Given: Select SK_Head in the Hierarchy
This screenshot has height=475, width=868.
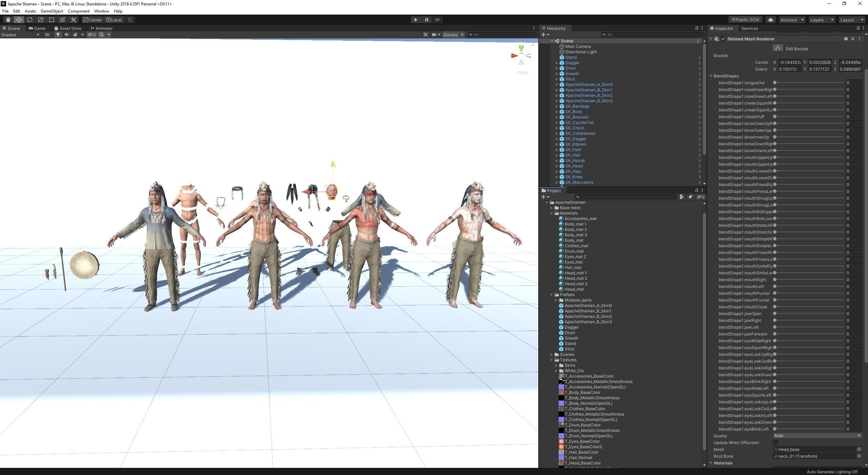Looking at the screenshot, I should pos(574,166).
